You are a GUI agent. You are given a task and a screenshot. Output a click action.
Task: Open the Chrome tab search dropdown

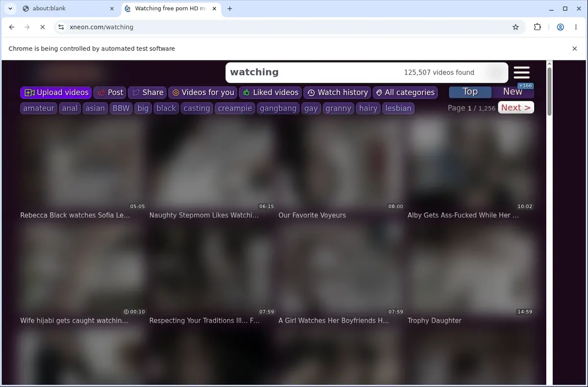click(10, 8)
